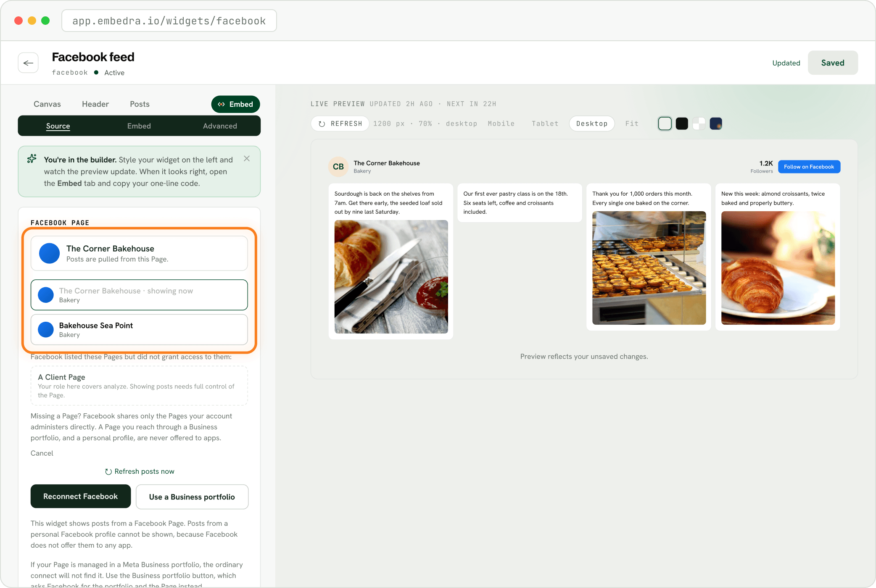Click the CB avatar in preview header
This screenshot has width=876, height=588.
point(338,167)
